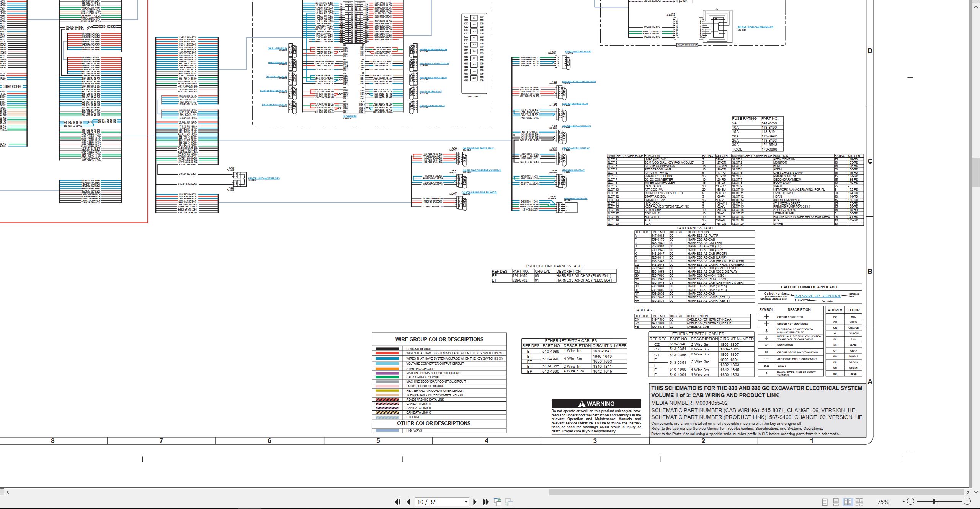Open the ENGINE KEY RELAY link
This screenshot has height=509, width=980.
click(573, 170)
